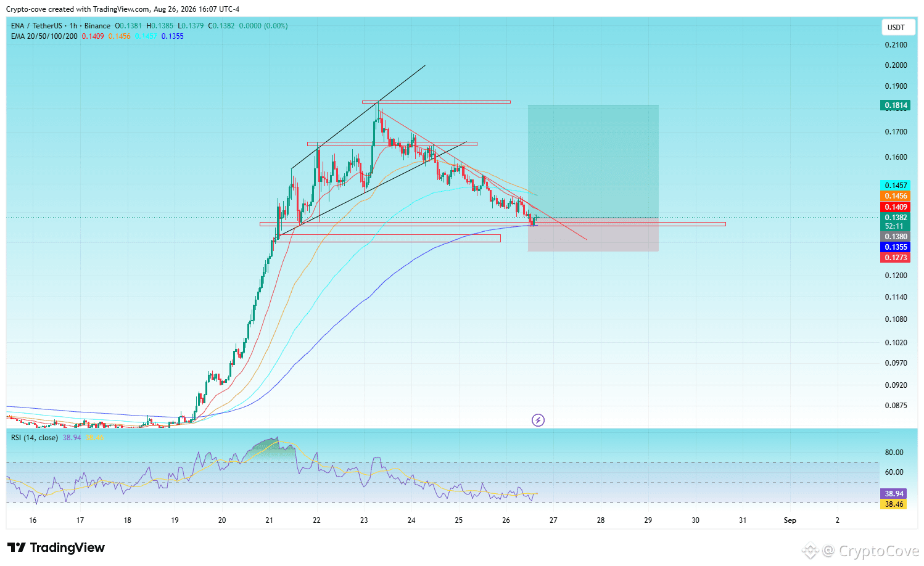This screenshot has width=924, height=566.
Task: Click the open value O0.1381 in legend
Action: pos(128,26)
